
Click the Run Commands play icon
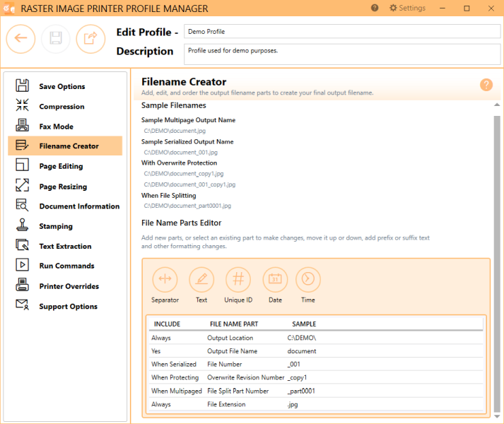[x=22, y=265]
